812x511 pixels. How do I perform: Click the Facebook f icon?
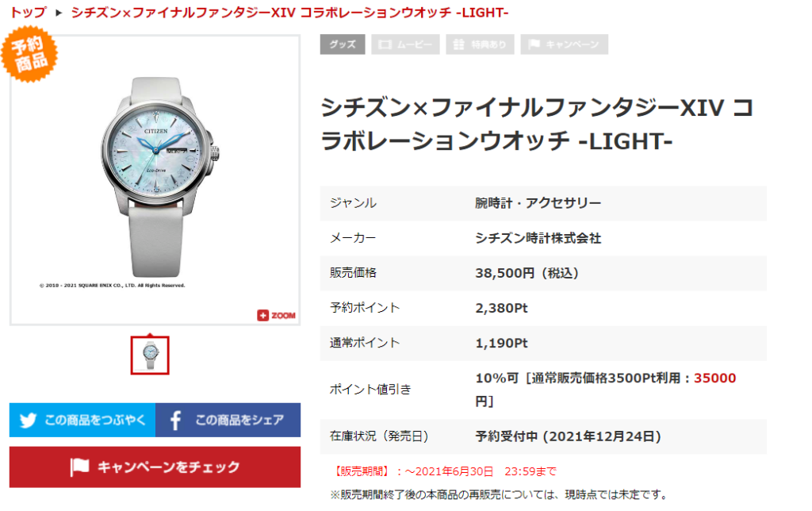pyautogui.click(x=175, y=421)
